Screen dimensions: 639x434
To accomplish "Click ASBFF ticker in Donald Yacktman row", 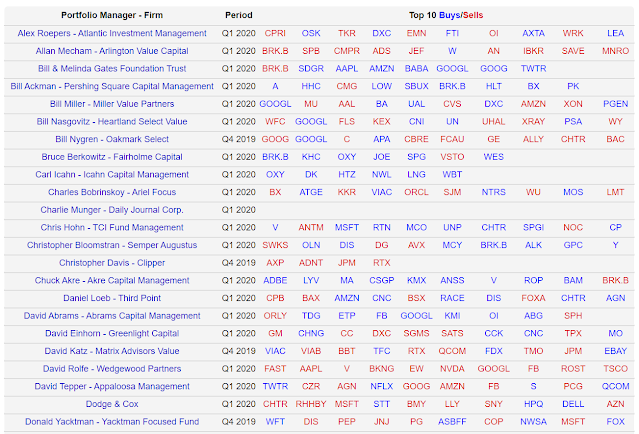I will 452,422.
